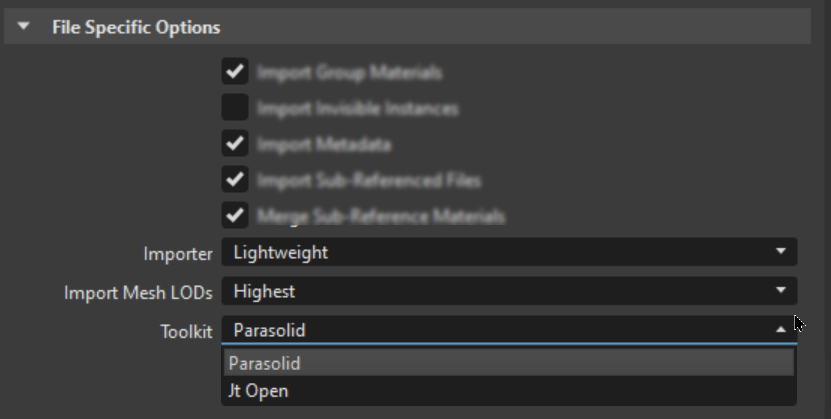Click the Import Group Materials label text
This screenshot has width=831, height=419.
click(349, 73)
